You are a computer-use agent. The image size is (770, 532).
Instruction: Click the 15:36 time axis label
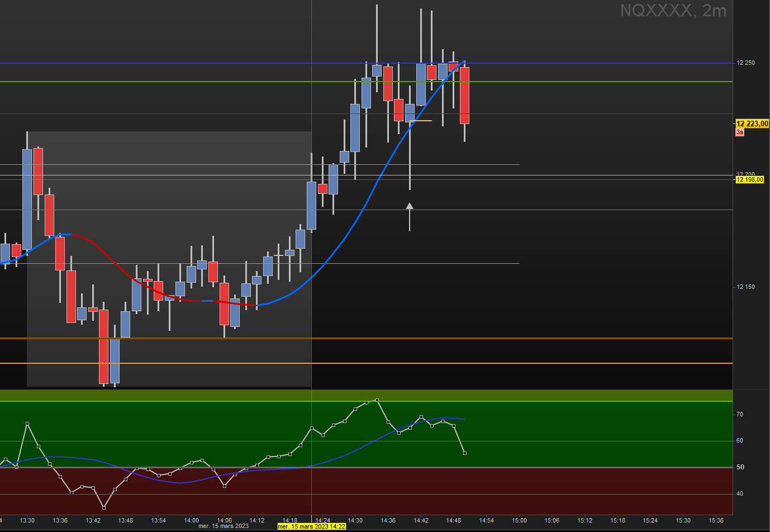click(x=716, y=520)
